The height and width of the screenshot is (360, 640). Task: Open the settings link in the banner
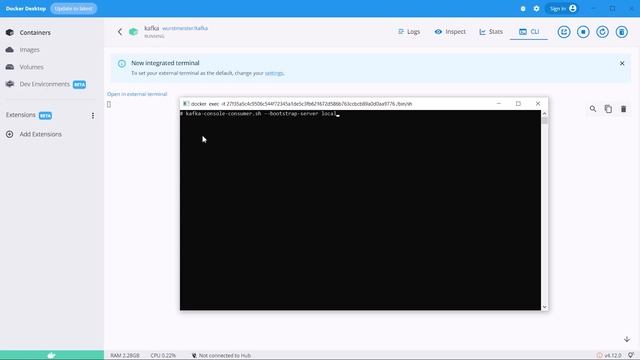274,73
